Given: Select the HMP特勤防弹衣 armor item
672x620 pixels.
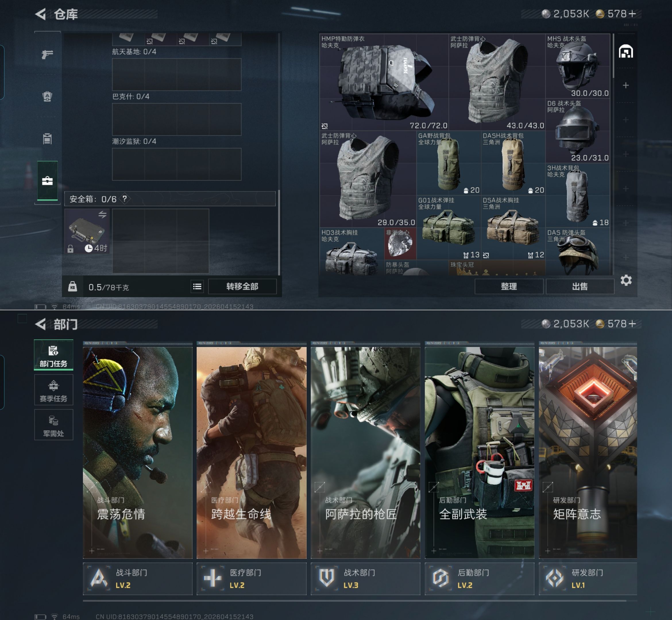Looking at the screenshot, I should pyautogui.click(x=384, y=82).
